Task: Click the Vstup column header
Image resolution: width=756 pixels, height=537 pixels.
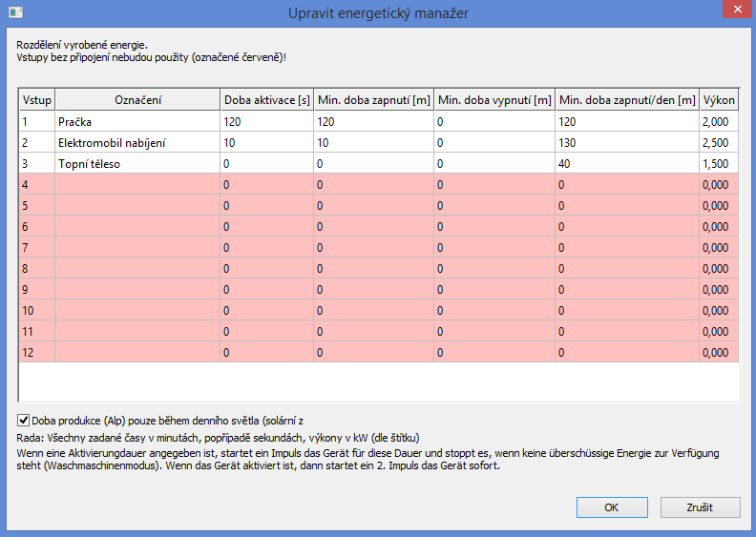Action: coord(36,100)
